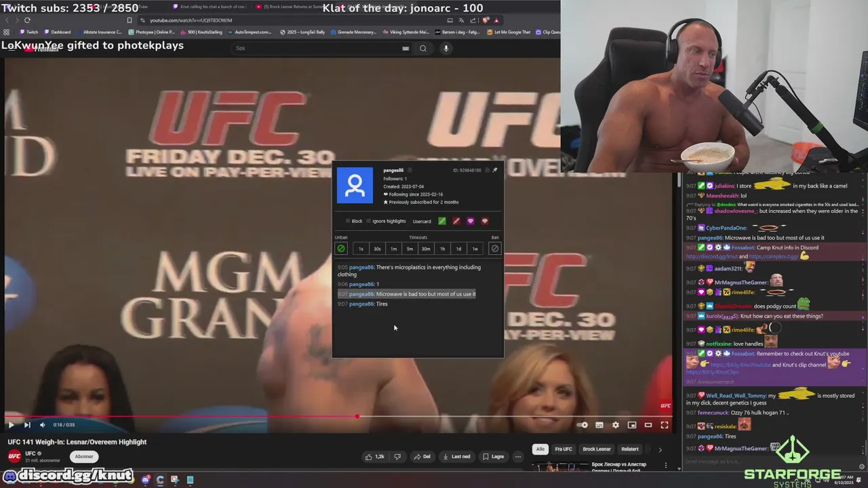Screen dimensions: 868x488
Task: Open Discord from the taskbar
Action: (145, 480)
